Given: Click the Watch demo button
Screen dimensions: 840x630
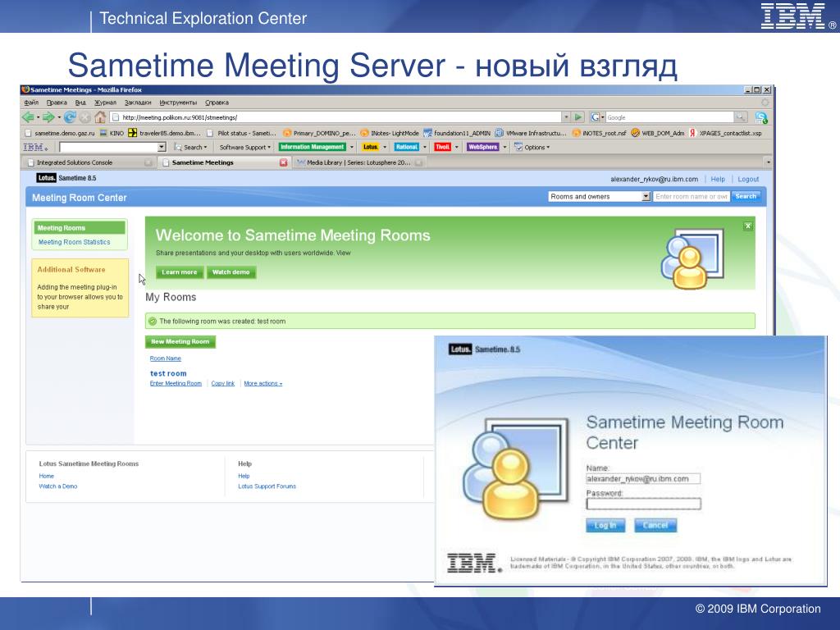Looking at the screenshot, I should pos(231,272).
